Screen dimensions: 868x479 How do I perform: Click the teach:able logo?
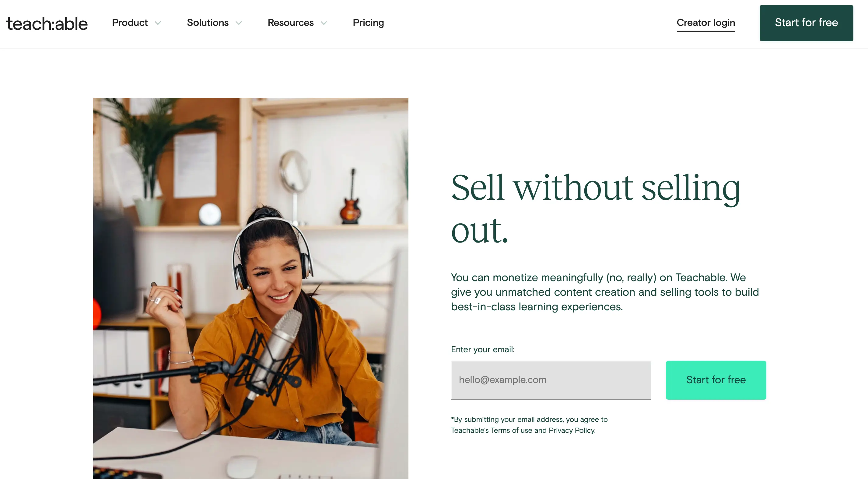coord(47,24)
